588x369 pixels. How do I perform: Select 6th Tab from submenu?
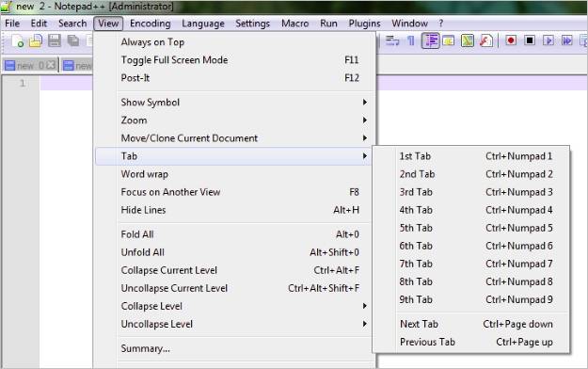point(471,247)
